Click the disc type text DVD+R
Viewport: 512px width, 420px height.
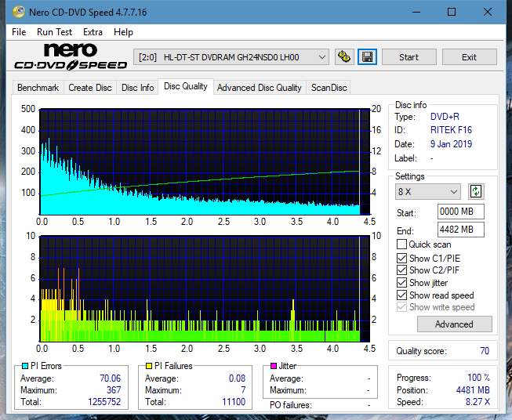pyautogui.click(x=445, y=117)
